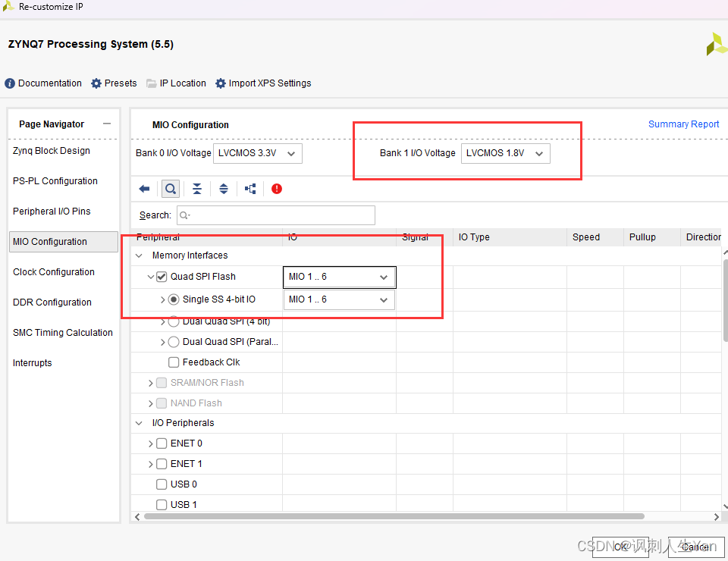Expand the ENET 0 tree node

[150, 443]
